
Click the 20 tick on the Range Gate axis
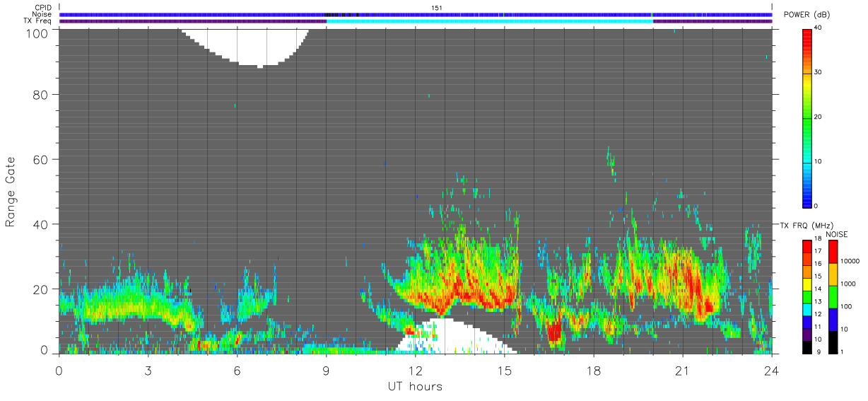(x=40, y=289)
